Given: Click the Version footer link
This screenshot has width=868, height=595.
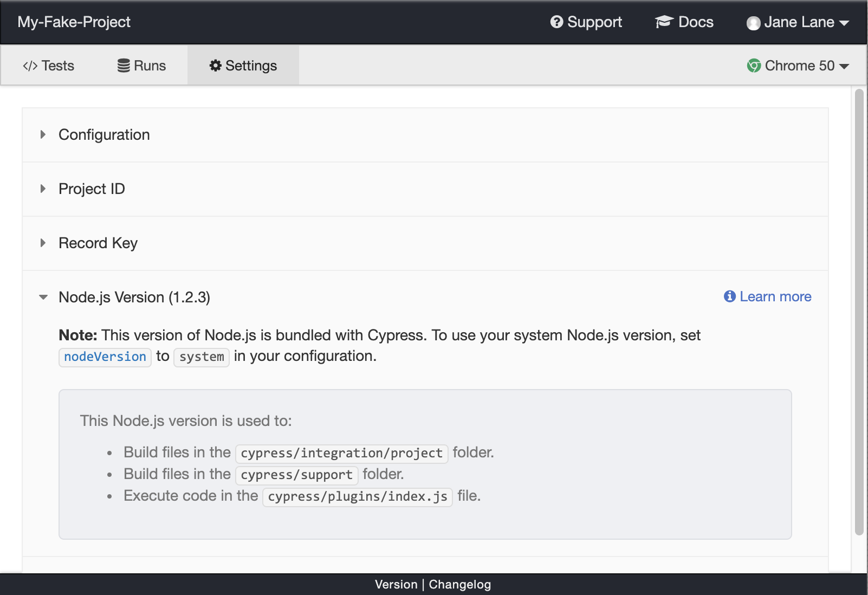Looking at the screenshot, I should [396, 585].
